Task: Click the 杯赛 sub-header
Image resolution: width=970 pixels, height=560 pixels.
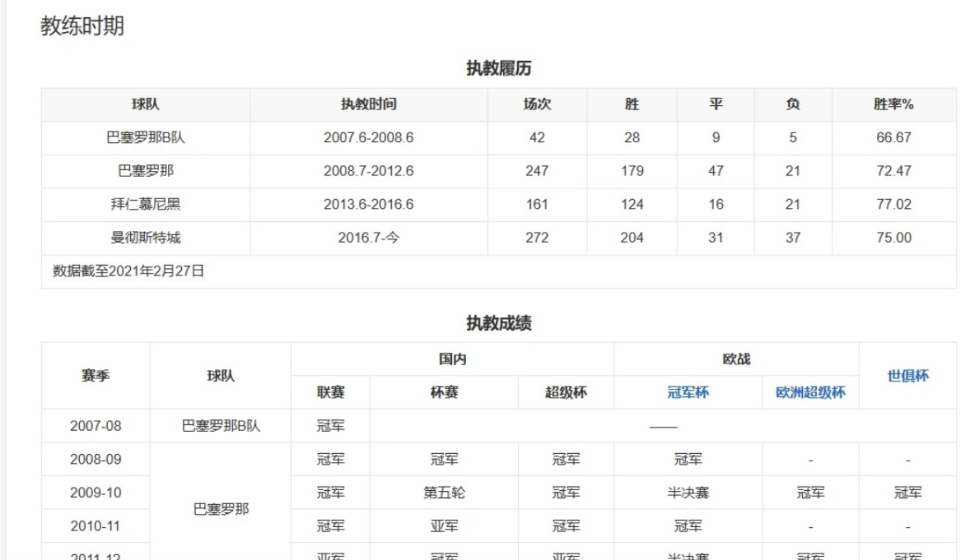Action: tap(444, 392)
